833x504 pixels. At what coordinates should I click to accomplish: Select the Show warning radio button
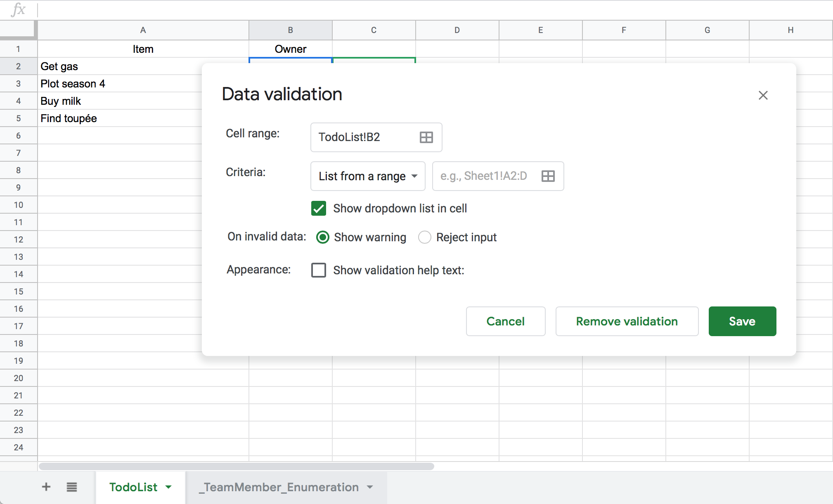[322, 237]
